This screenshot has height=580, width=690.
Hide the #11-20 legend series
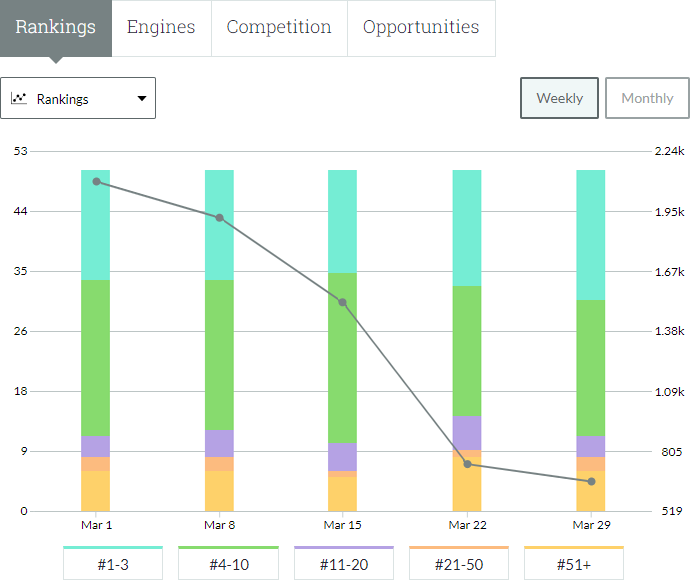click(x=344, y=564)
